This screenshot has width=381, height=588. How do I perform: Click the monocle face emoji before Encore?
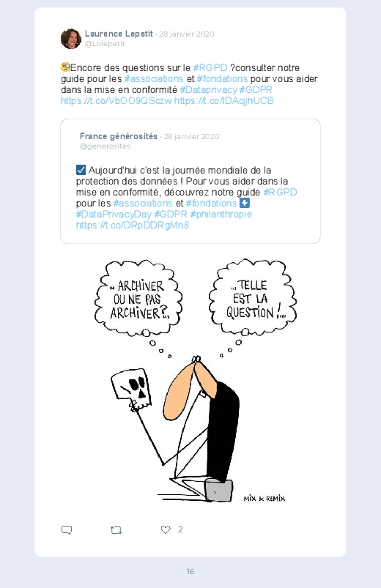click(65, 67)
